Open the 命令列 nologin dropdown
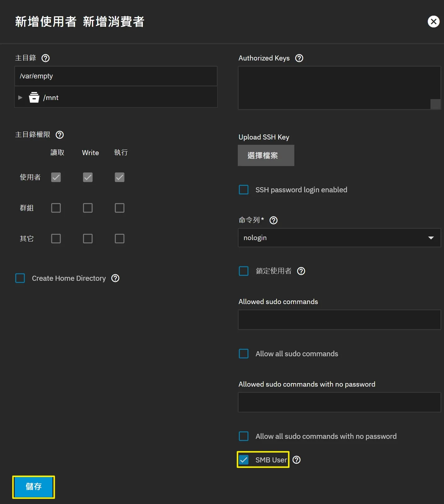444x504 pixels. (339, 238)
